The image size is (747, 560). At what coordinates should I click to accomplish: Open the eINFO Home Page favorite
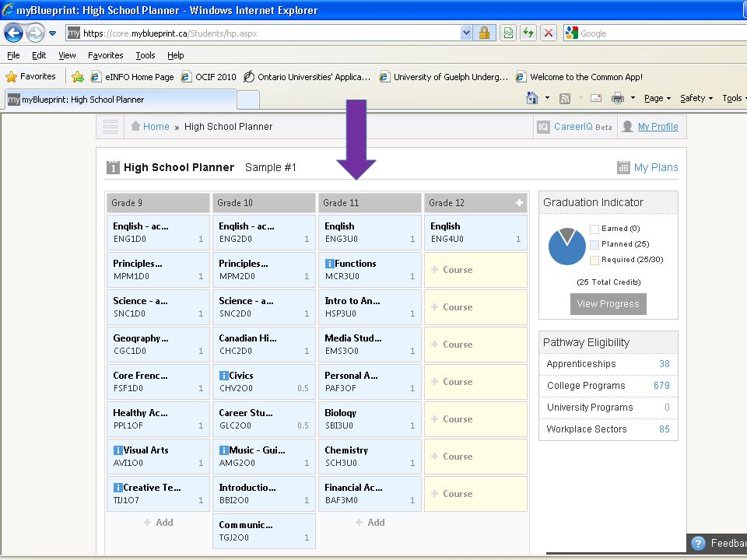(132, 77)
